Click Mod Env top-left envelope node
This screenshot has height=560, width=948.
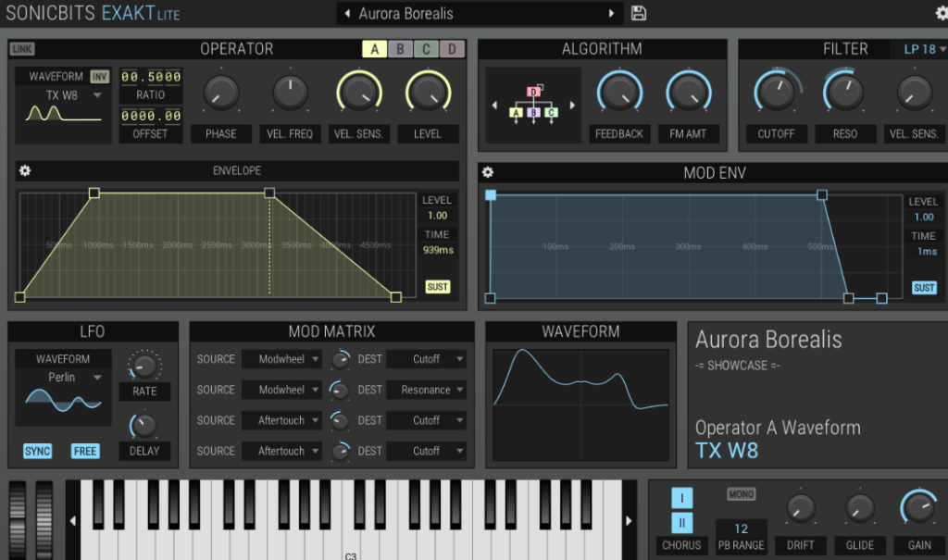(491, 195)
